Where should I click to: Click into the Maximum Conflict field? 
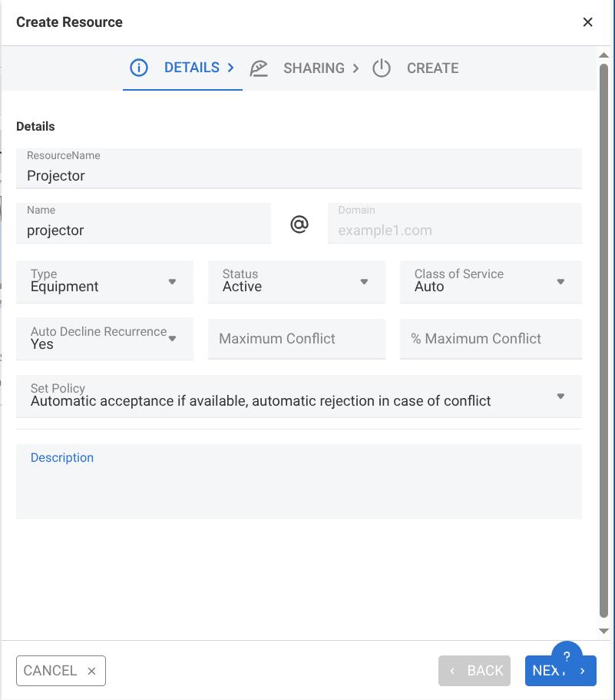coord(296,339)
